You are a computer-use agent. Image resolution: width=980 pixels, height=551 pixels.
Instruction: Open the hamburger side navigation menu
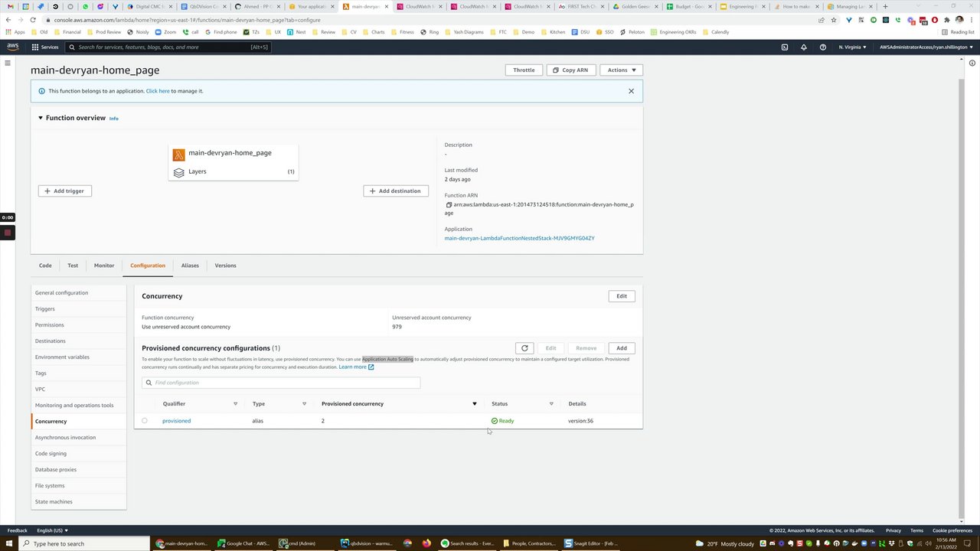point(8,63)
